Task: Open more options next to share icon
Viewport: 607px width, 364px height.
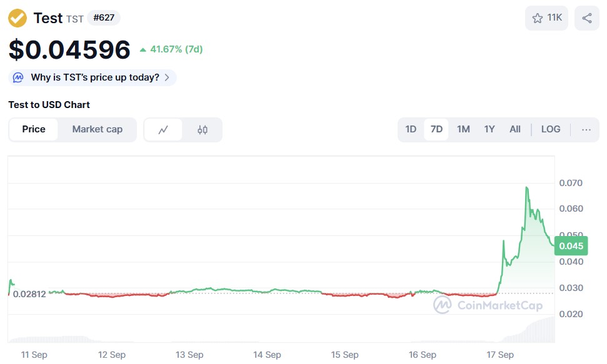Action: point(586,18)
